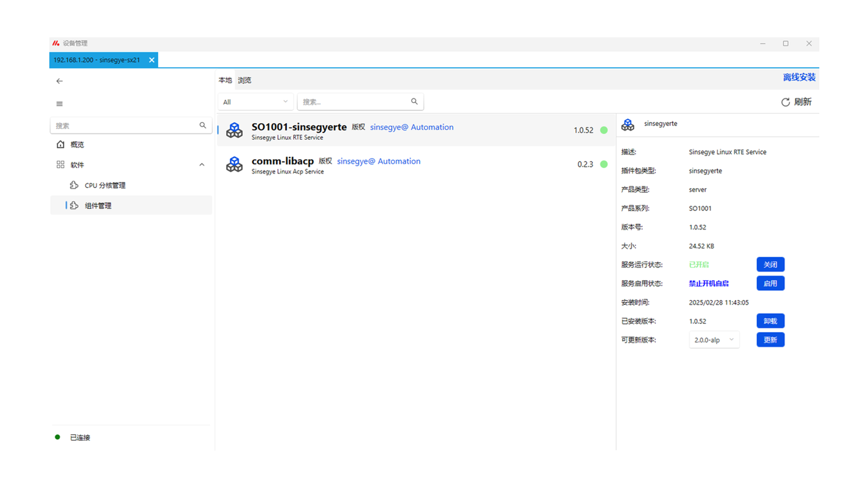Click the 离线安装 link
This screenshot has width=868, height=488.
799,77
